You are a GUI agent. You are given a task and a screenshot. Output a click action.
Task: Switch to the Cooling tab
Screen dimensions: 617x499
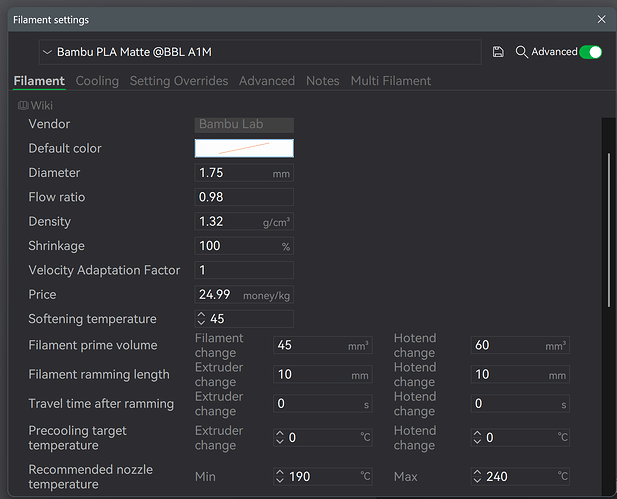point(97,81)
